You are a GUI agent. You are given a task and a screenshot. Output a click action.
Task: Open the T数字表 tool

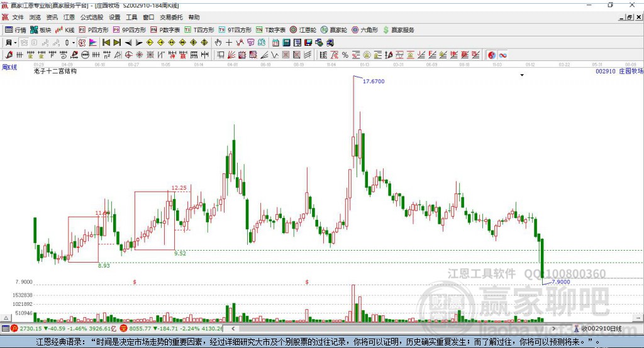click(x=270, y=30)
